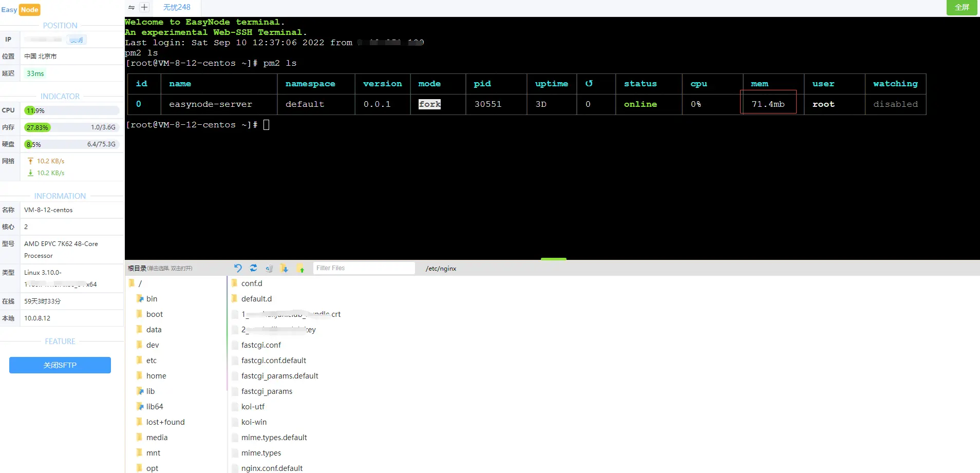
Task: Click the delete file trash icon
Action: (x=269, y=268)
